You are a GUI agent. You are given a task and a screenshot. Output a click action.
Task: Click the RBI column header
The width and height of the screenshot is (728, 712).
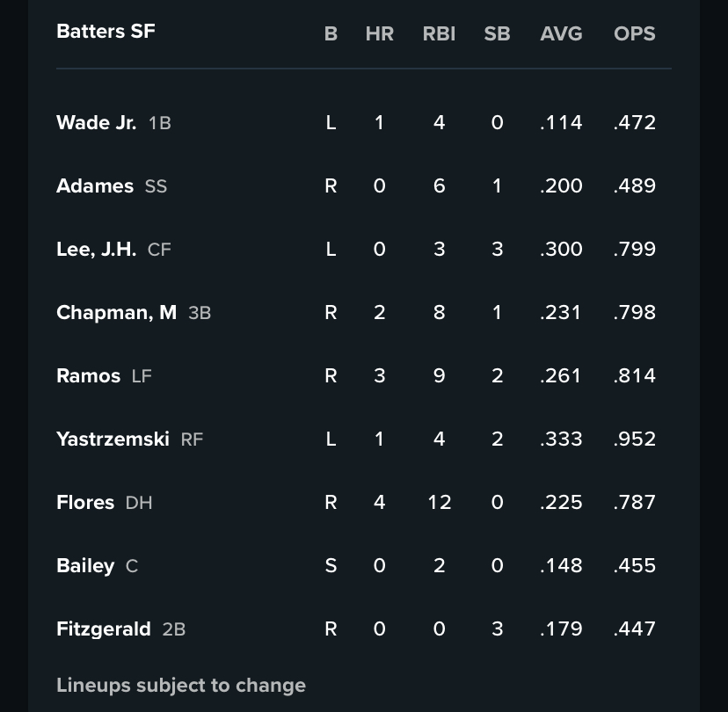pos(439,33)
